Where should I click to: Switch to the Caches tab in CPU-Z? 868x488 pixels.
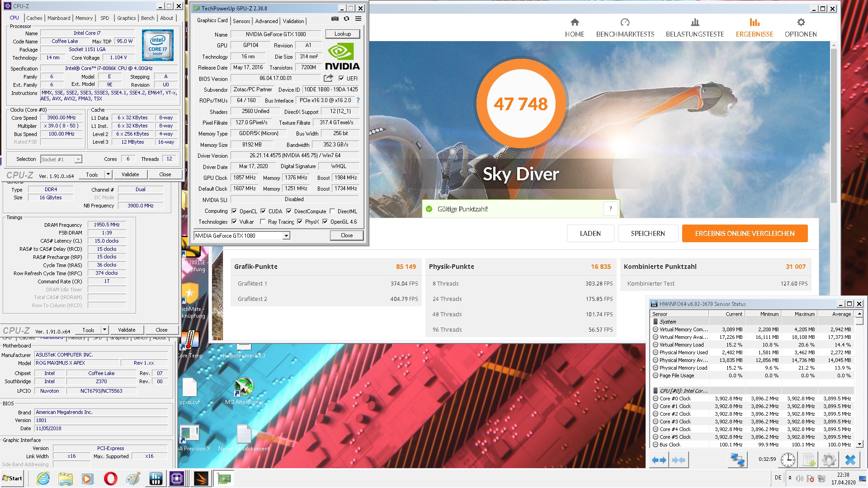click(x=34, y=18)
